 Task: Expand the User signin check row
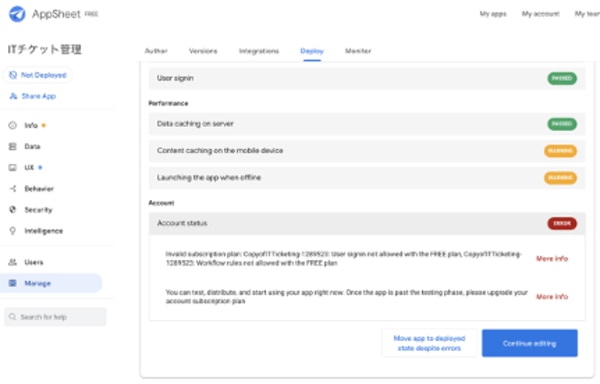click(x=367, y=78)
